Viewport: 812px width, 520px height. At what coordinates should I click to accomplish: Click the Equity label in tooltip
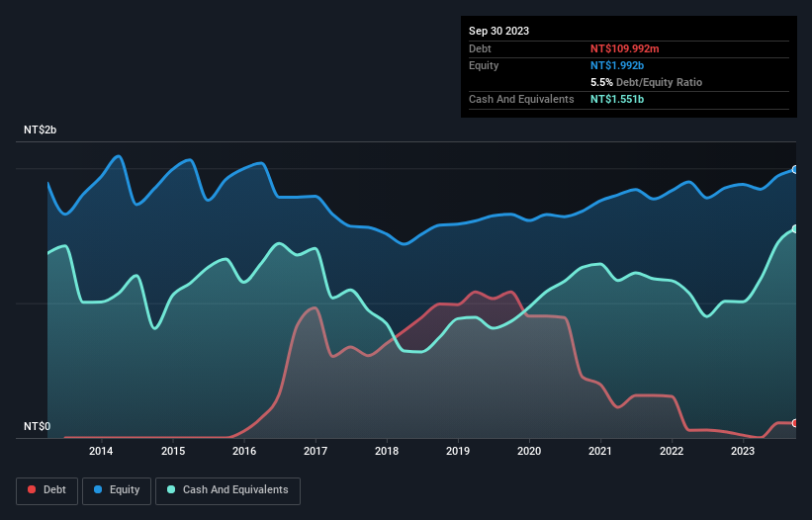point(484,65)
